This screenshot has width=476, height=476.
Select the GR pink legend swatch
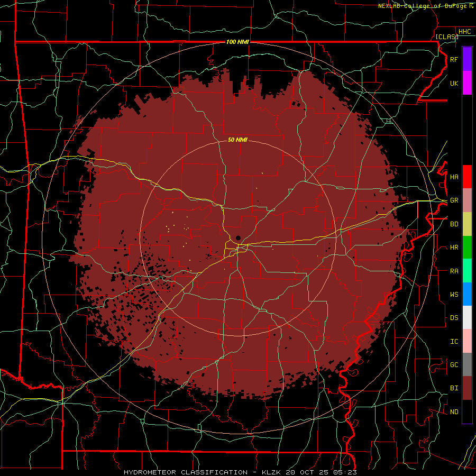pyautogui.click(x=467, y=200)
